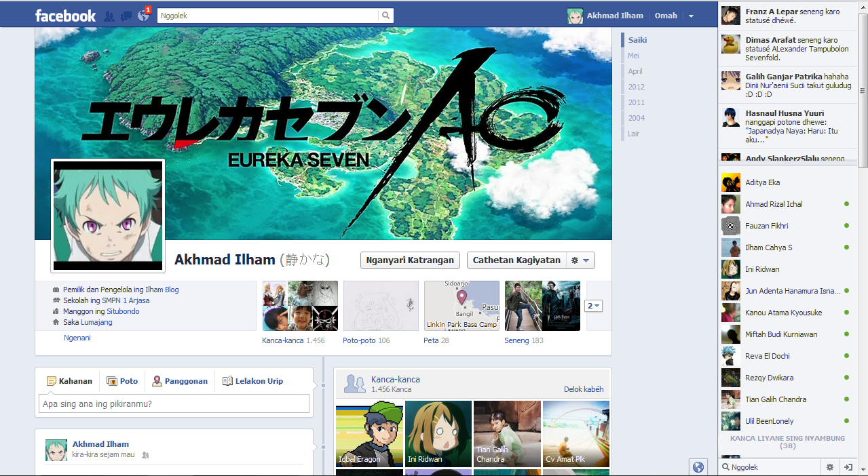This screenshot has width=868, height=476.
Task: Click the search magnifier button
Action: click(x=385, y=16)
